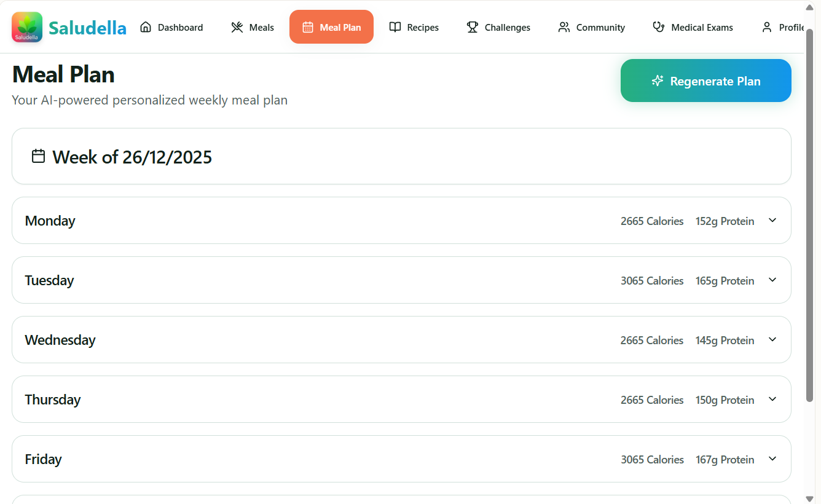Expand Tuesday with its chevron arrow

pyautogui.click(x=772, y=280)
